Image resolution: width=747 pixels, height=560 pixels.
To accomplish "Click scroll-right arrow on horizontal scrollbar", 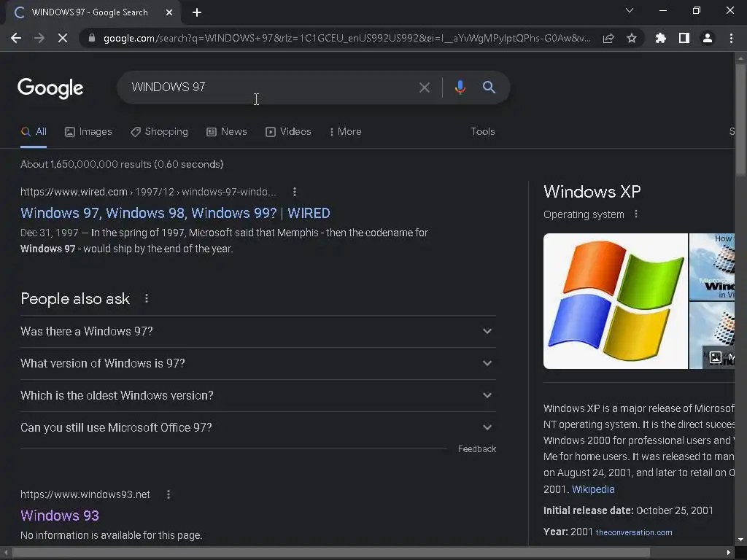I will point(729,553).
